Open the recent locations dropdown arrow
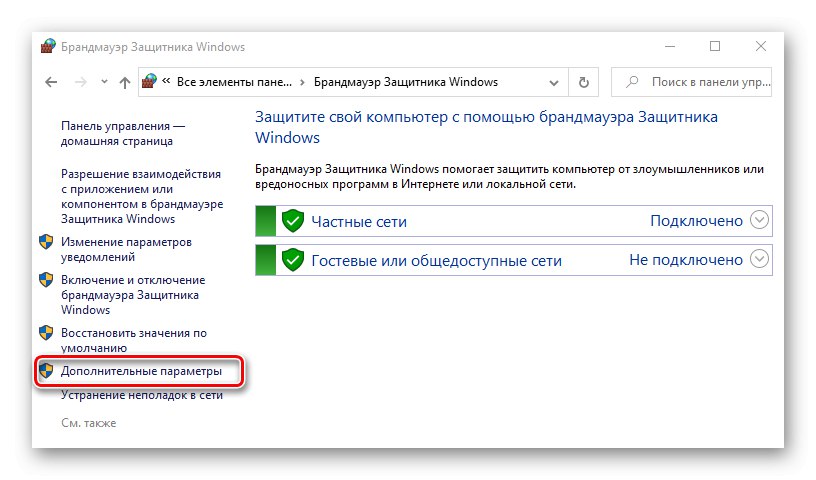This screenshot has width=816, height=480. [x=104, y=82]
